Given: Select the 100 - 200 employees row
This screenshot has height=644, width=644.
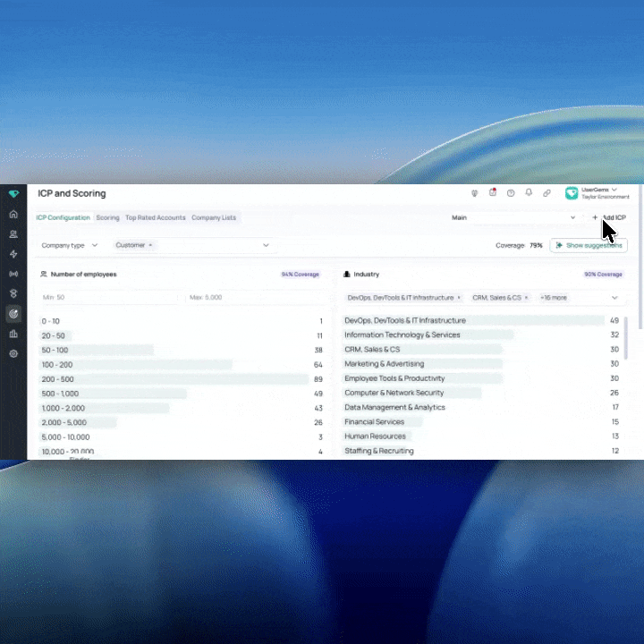Looking at the screenshot, I should click(x=182, y=365).
